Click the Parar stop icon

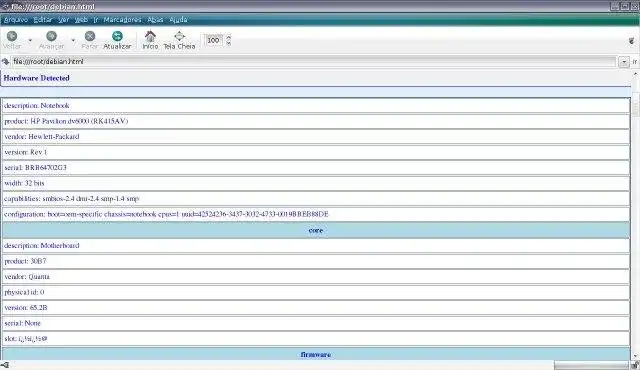click(x=90, y=36)
